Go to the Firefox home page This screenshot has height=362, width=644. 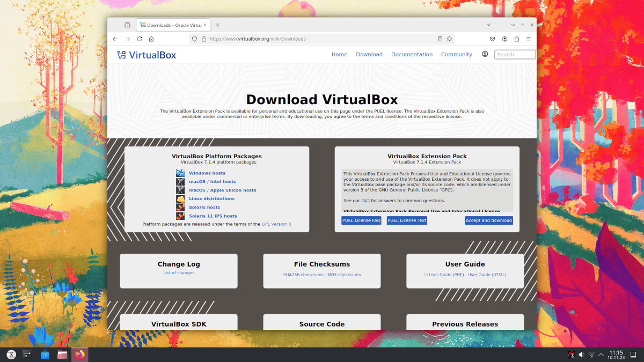click(151, 39)
